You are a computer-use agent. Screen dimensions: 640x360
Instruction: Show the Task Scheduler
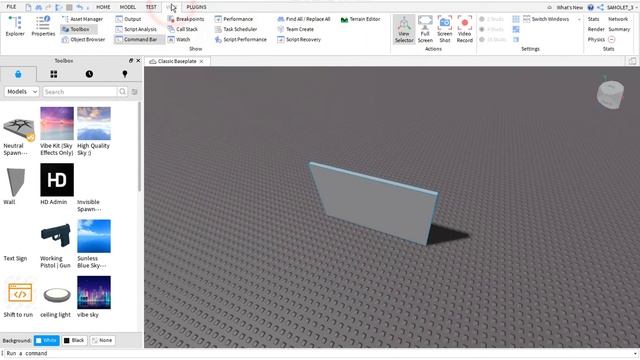pos(236,29)
